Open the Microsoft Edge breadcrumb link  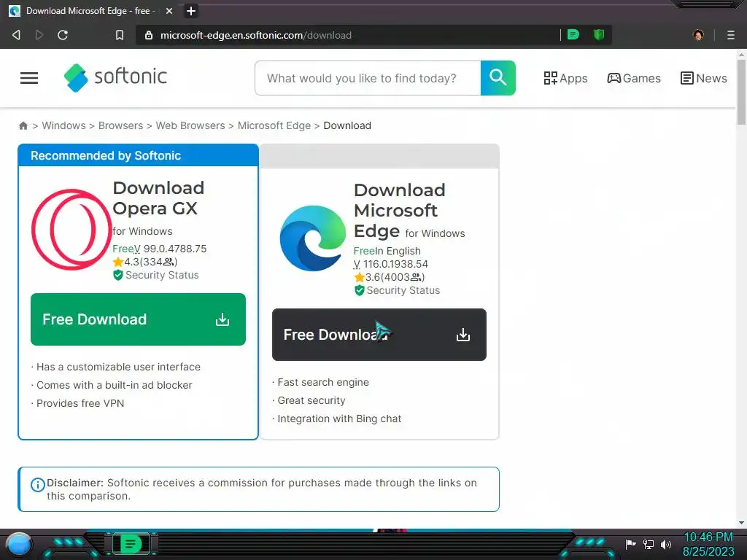point(274,125)
